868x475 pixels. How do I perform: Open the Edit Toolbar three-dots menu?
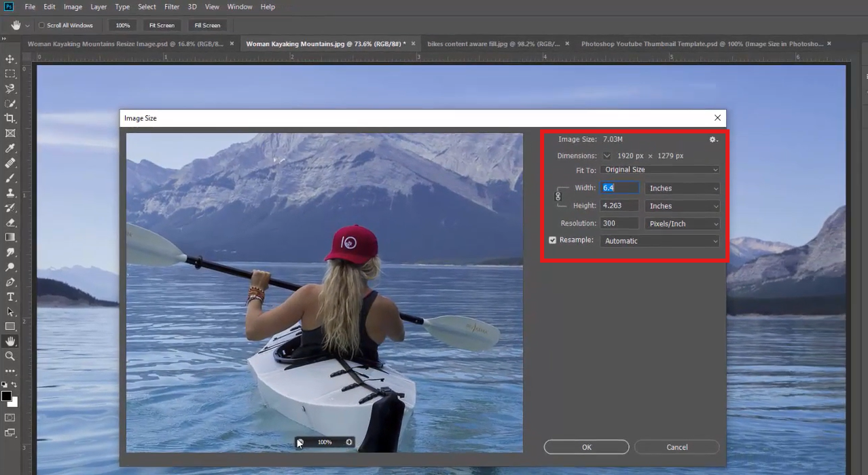pos(10,371)
